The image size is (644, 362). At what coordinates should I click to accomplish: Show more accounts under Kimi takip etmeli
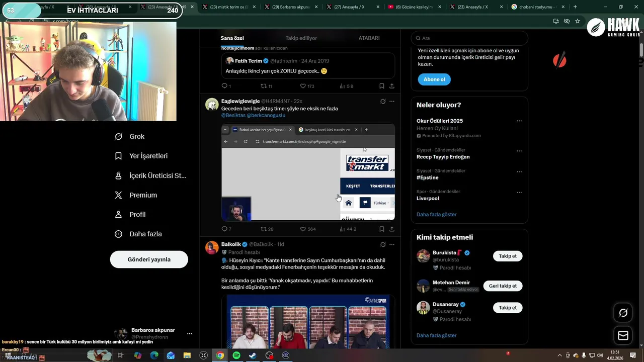(x=436, y=335)
